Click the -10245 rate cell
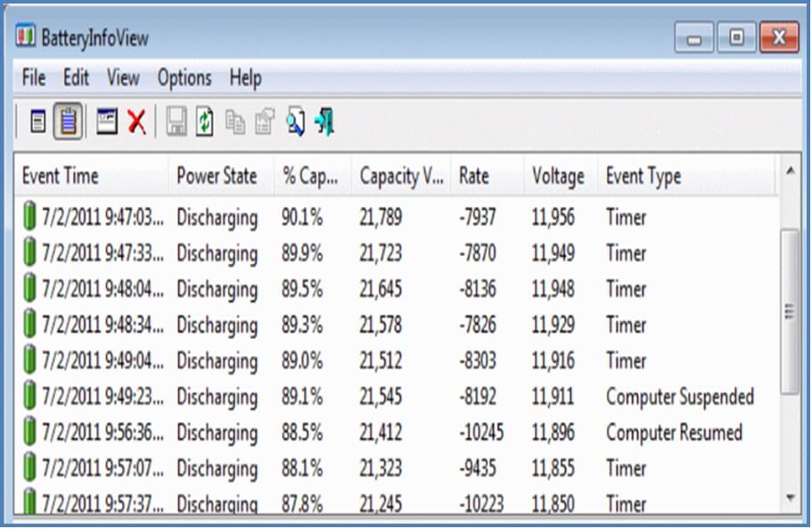 coord(481,433)
